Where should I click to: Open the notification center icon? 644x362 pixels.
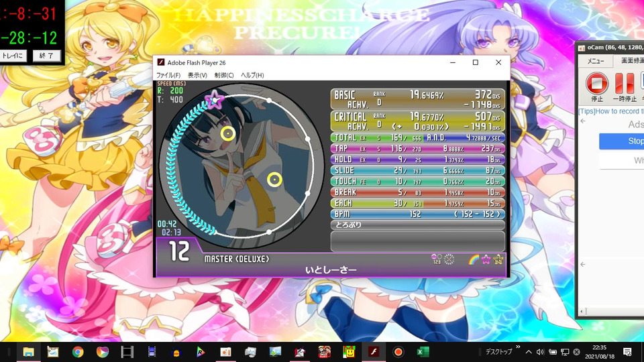coord(627,352)
